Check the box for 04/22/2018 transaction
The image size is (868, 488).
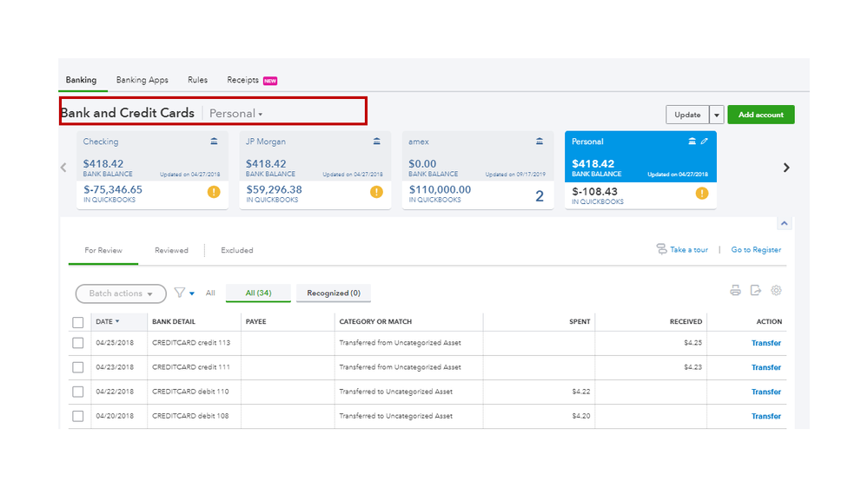[x=78, y=392]
